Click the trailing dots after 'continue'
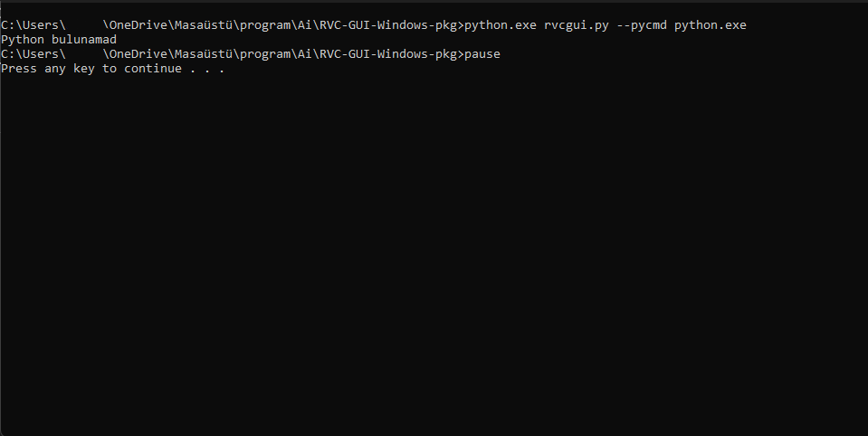This screenshot has width=868, height=436. click(x=206, y=69)
